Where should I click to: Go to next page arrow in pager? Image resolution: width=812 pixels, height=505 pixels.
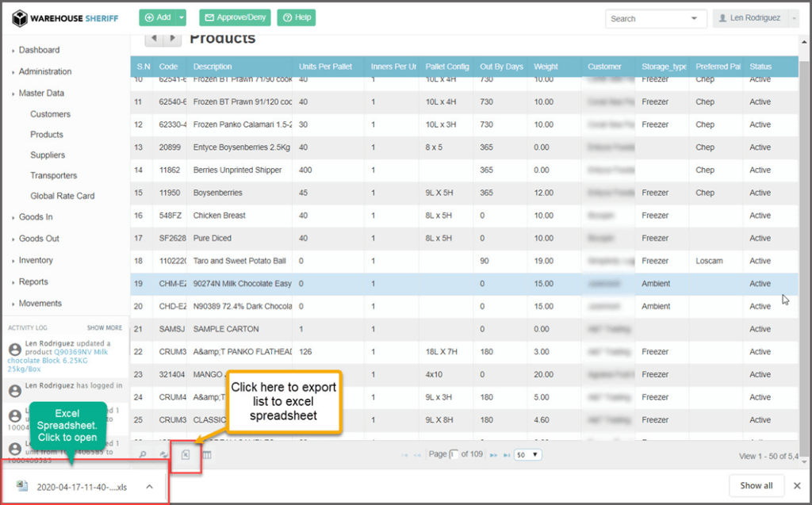tap(492, 455)
